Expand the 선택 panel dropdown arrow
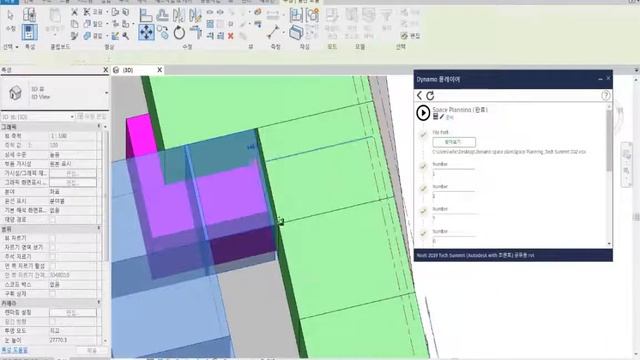The height and width of the screenshot is (360, 640). pyautogui.click(x=17, y=47)
